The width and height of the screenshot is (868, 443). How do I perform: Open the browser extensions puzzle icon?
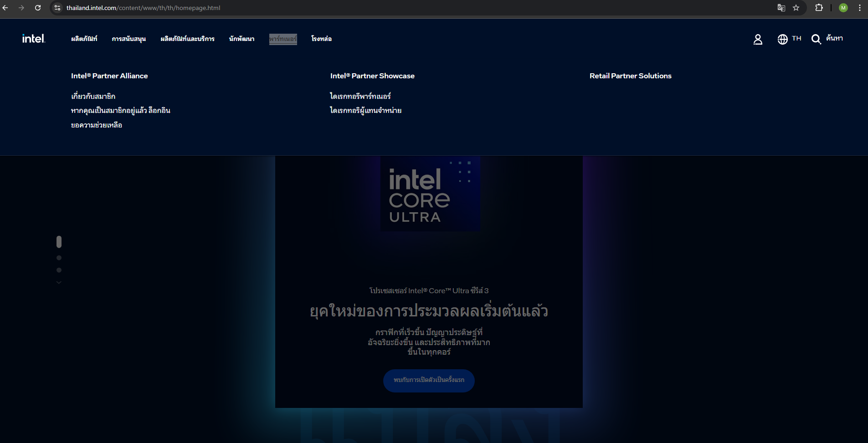pos(819,8)
